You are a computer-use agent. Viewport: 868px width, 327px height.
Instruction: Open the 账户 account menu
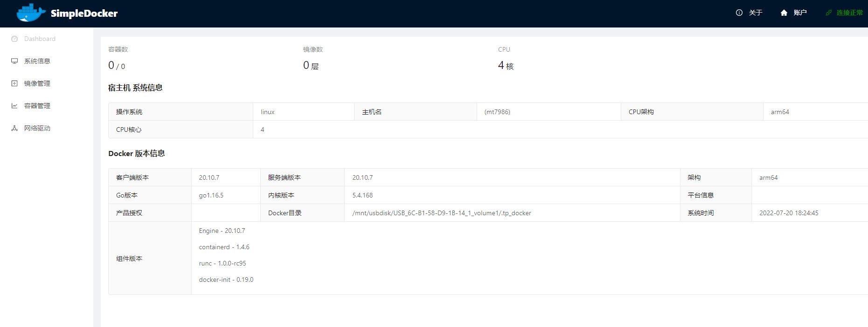(x=800, y=13)
